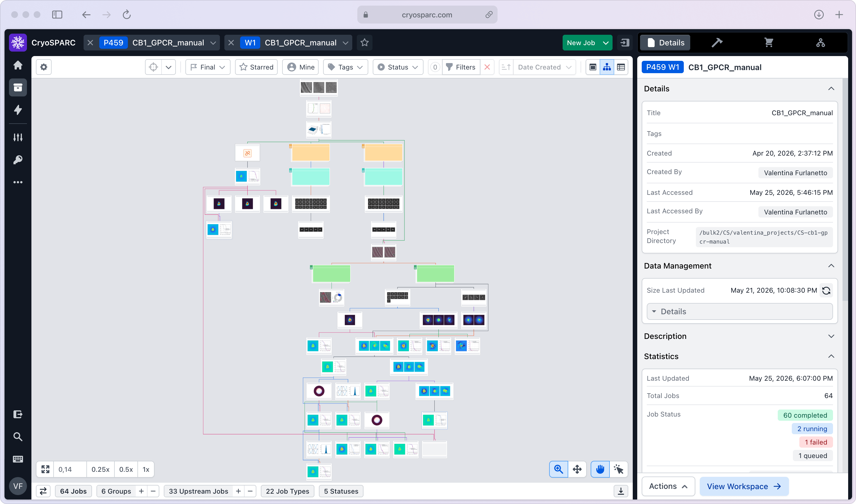Open the Tags filter dropdown

pyautogui.click(x=345, y=67)
